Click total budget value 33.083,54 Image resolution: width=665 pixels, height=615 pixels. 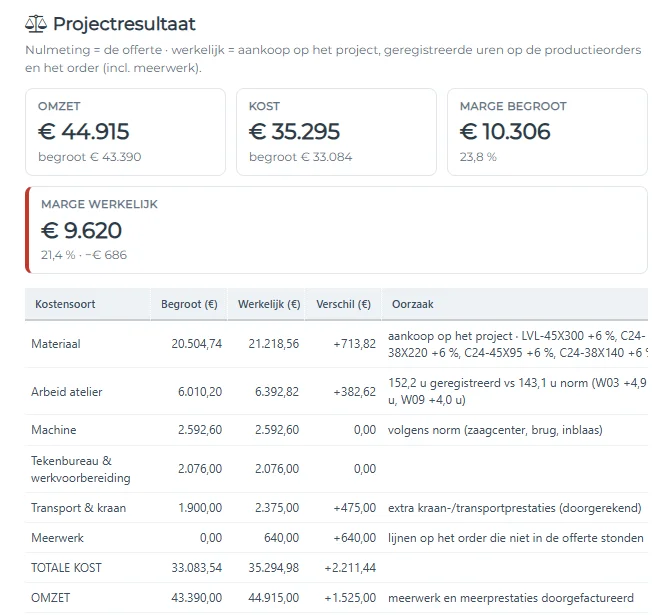pyautogui.click(x=197, y=568)
